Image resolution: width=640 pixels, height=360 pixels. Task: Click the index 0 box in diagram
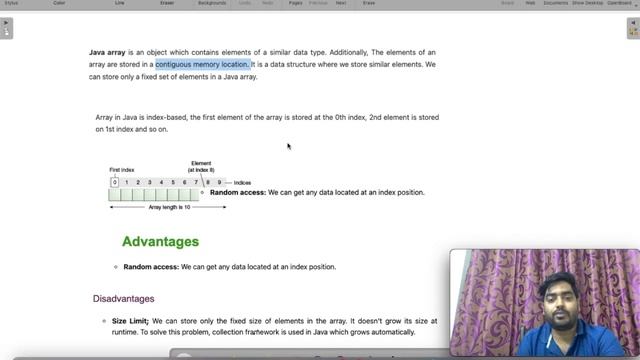point(115,182)
